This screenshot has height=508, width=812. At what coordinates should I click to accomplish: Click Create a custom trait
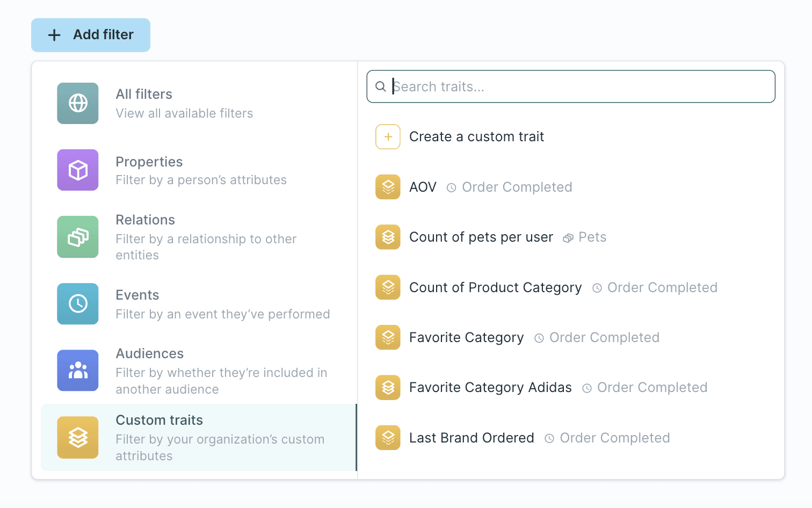click(x=476, y=136)
